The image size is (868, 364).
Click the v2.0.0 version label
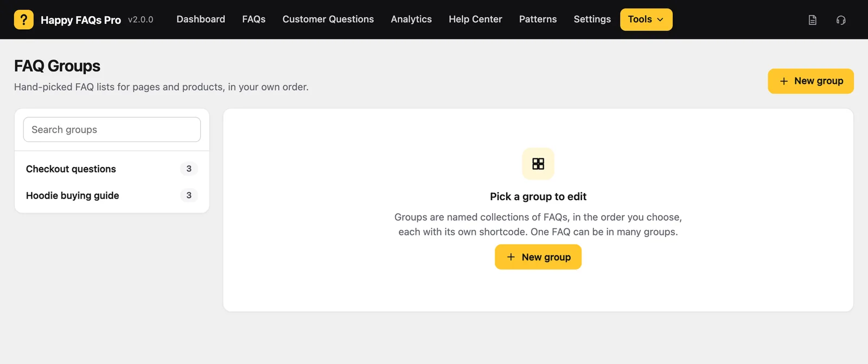click(x=141, y=20)
